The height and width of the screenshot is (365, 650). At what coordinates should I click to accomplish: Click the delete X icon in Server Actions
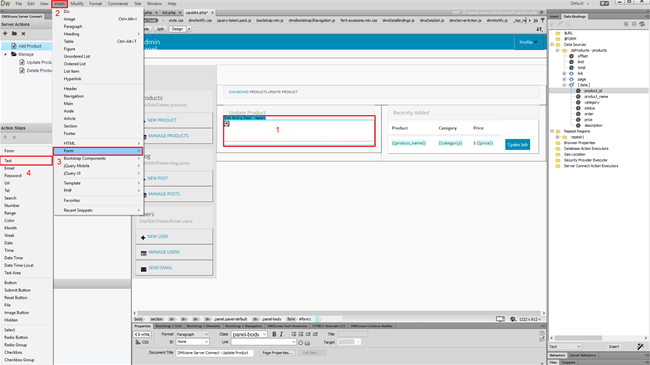[x=23, y=34]
